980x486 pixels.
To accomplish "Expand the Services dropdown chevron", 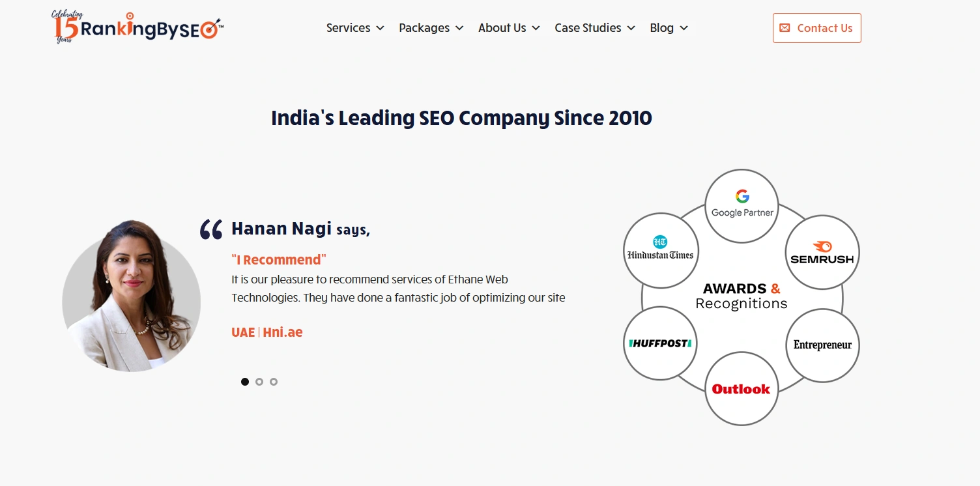I will click(x=380, y=28).
